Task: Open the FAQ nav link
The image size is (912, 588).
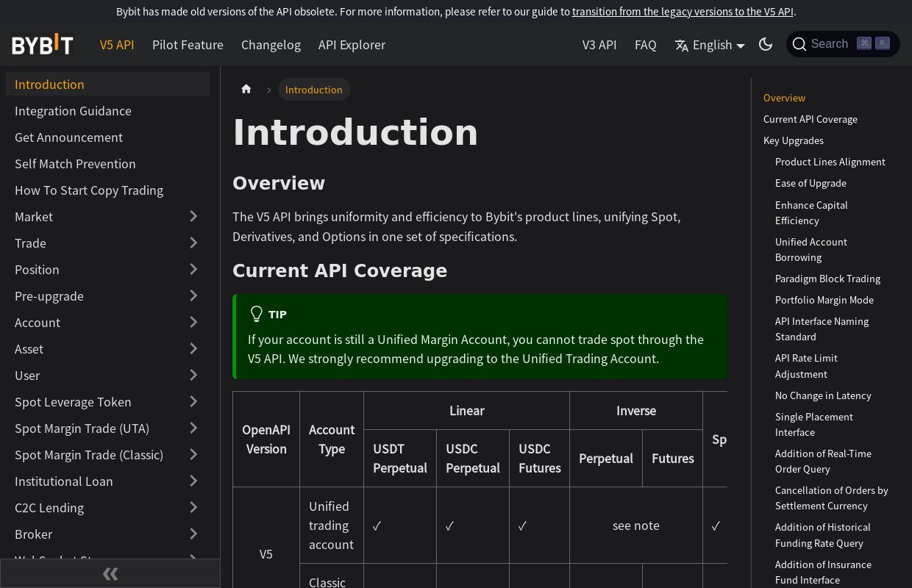Action: [x=646, y=45]
